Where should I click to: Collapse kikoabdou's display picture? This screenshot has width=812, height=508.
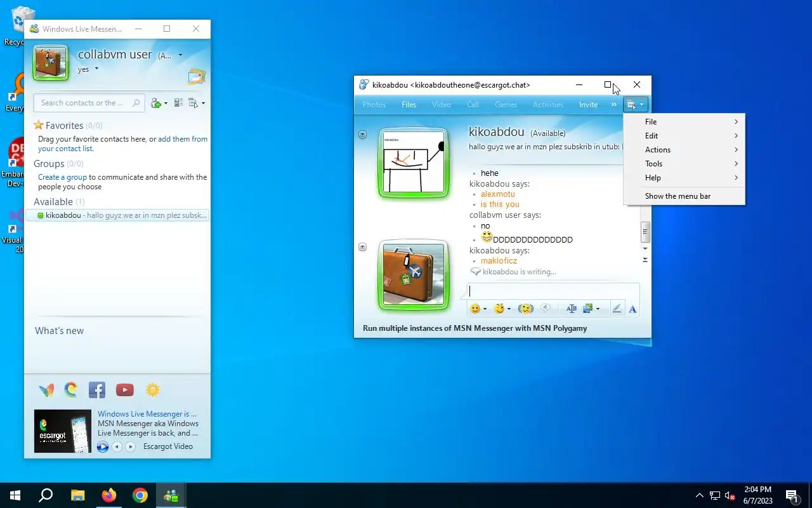(362, 135)
